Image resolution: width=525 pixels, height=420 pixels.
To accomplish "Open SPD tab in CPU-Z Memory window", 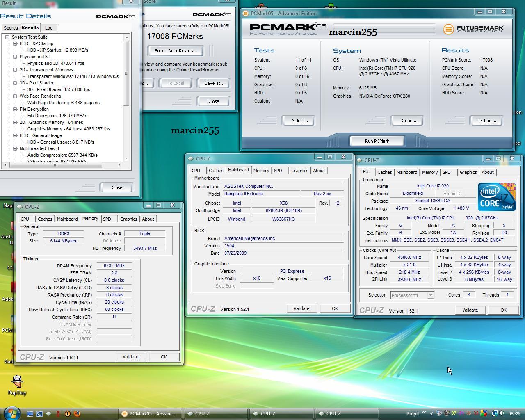I will click(x=107, y=219).
